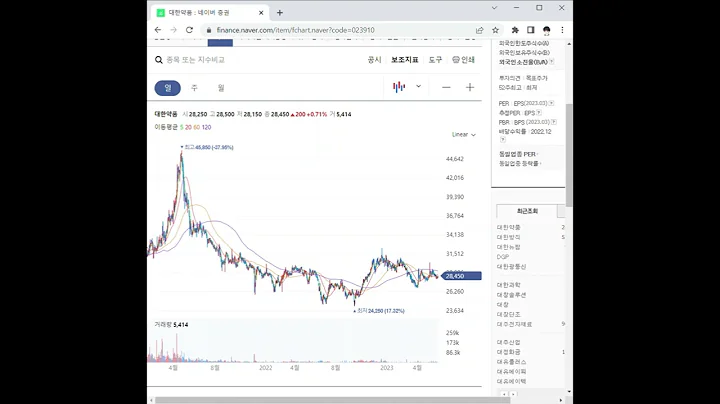Image resolution: width=720 pixels, height=404 pixels.
Task: Close the 대한약품 browser tab
Action: (261, 13)
